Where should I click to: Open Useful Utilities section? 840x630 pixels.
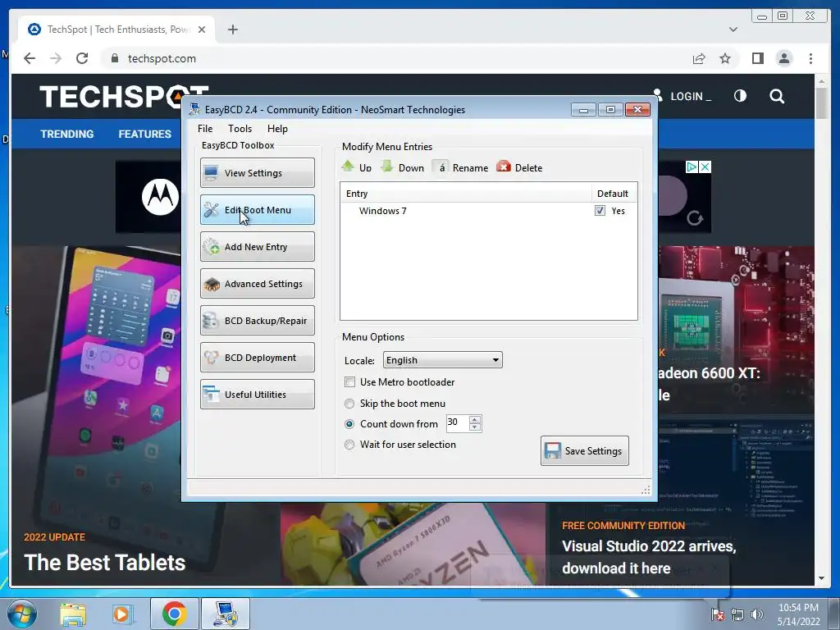(257, 395)
